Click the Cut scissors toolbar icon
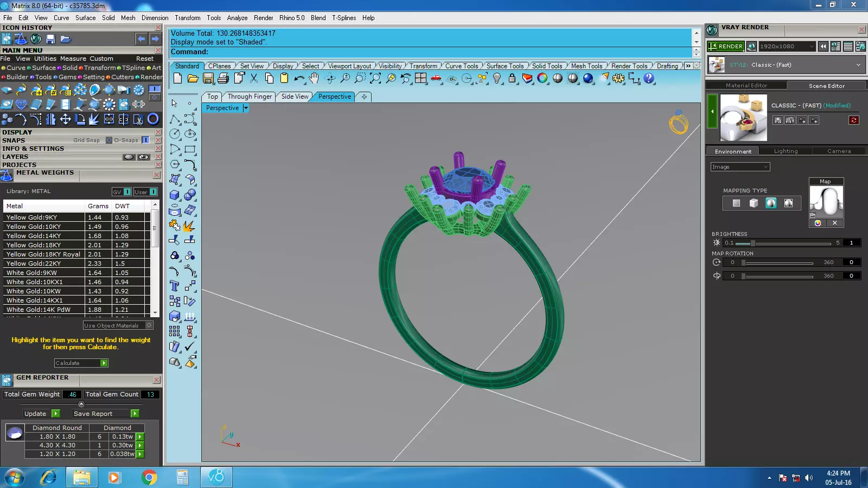Screen dimensions: 868x488 click(x=254, y=79)
